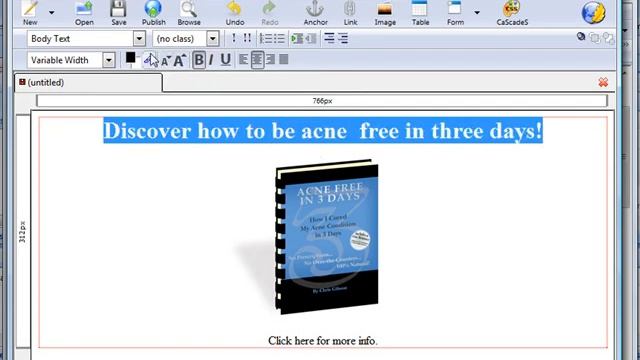Insert a Link from the toolbar
The height and width of the screenshot is (360, 640).
click(350, 13)
